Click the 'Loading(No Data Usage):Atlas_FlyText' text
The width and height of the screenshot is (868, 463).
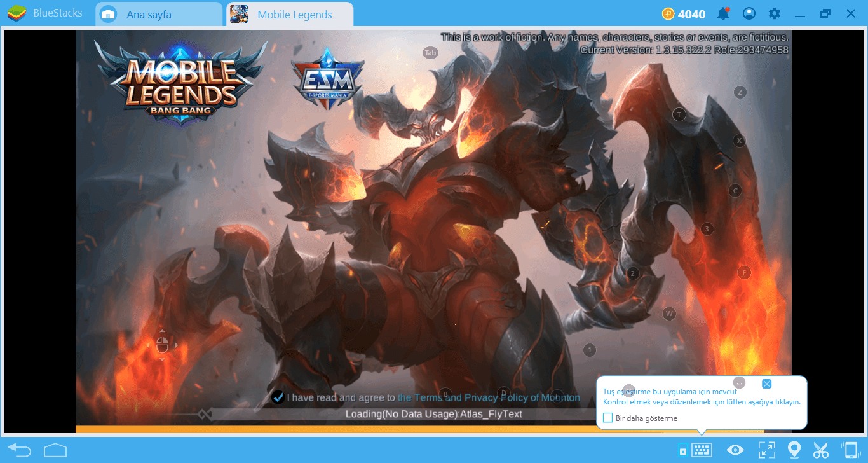click(434, 414)
